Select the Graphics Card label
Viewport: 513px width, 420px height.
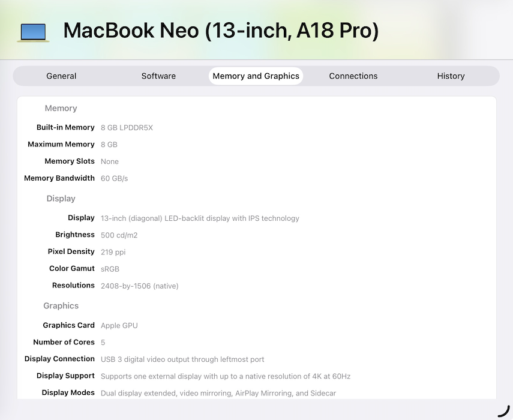click(x=69, y=325)
